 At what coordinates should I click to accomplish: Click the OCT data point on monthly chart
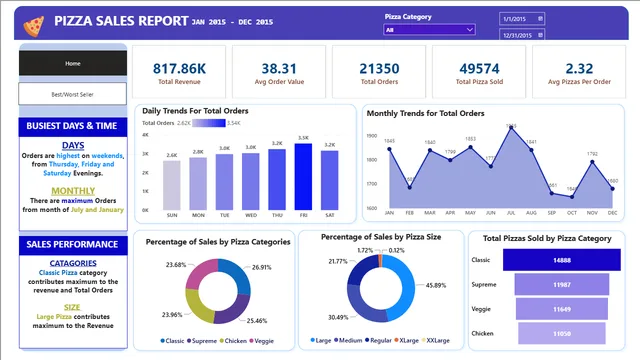coord(572,197)
